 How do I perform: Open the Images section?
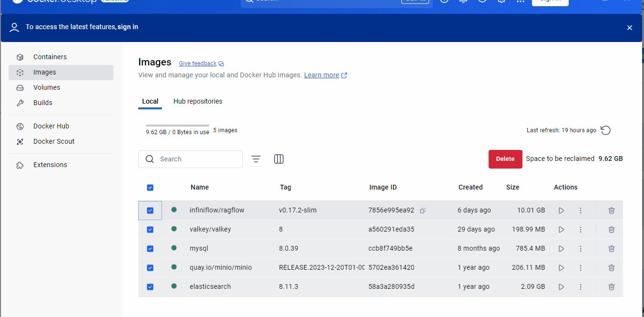(x=61, y=72)
